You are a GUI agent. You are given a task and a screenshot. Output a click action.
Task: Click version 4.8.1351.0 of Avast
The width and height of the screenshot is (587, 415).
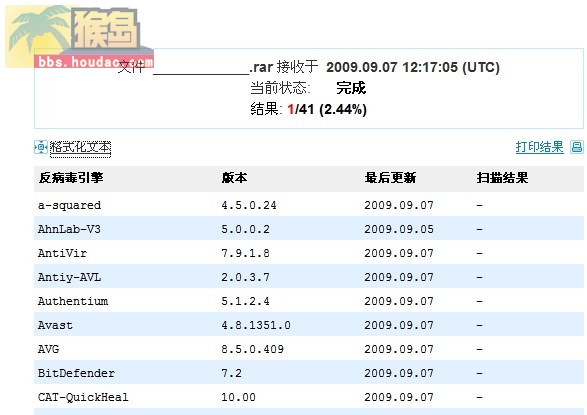(256, 325)
